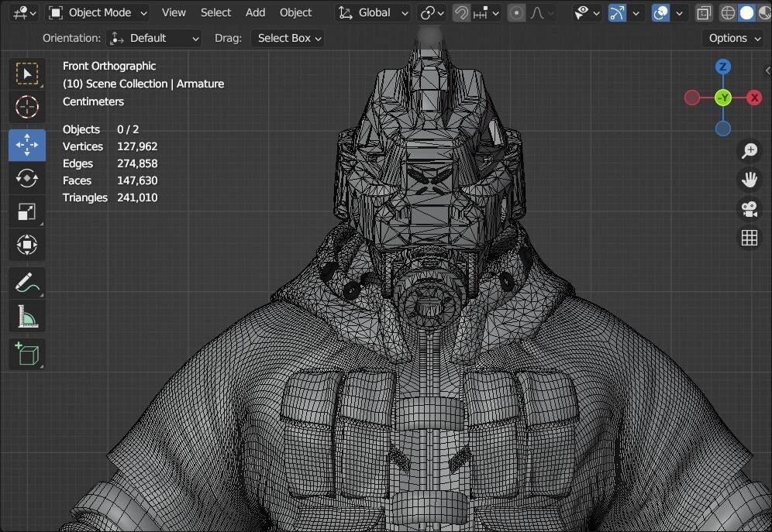
Task: Click the red X axis gizmo ball
Action: point(753,98)
